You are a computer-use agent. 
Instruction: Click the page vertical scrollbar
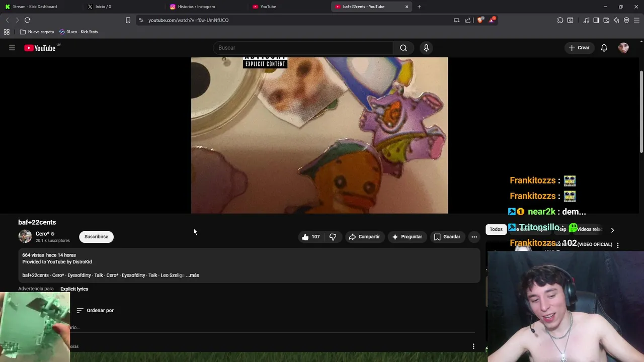coord(641,112)
